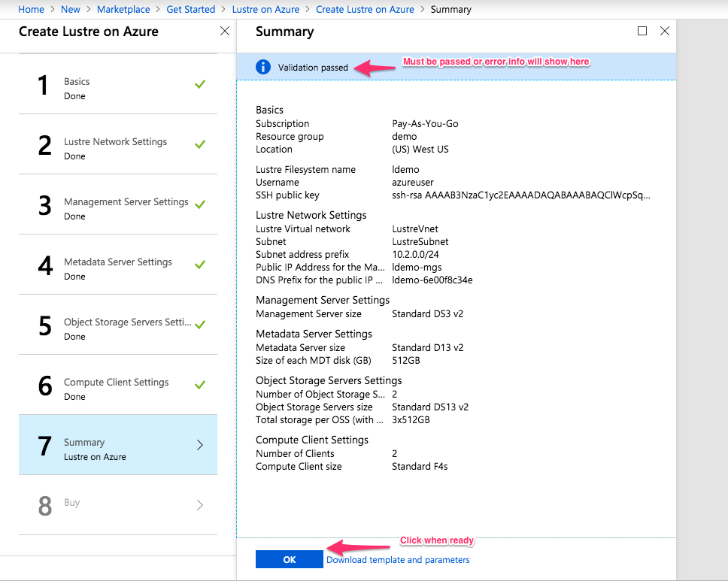Click the Create Lustre on Azure blade title

coord(89,32)
